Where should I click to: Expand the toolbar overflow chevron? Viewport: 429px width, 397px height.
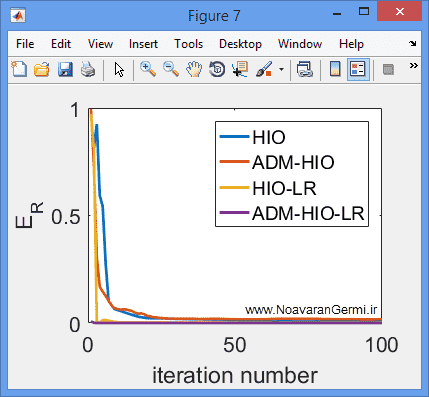point(414,65)
